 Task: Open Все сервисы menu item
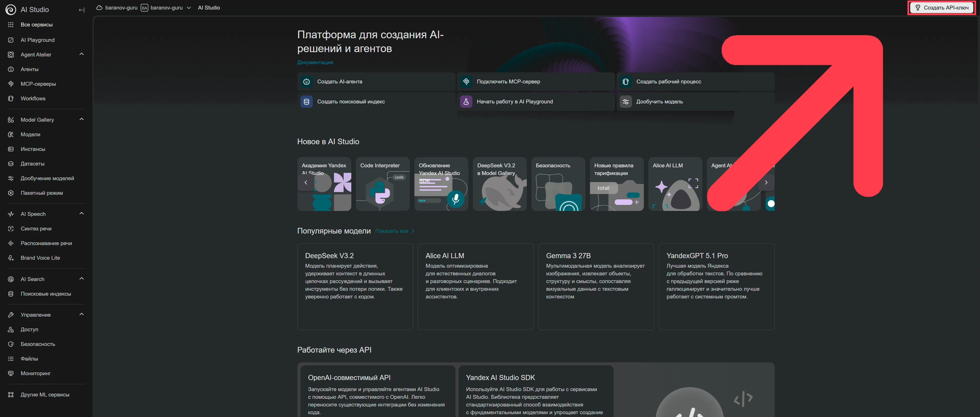(46, 25)
